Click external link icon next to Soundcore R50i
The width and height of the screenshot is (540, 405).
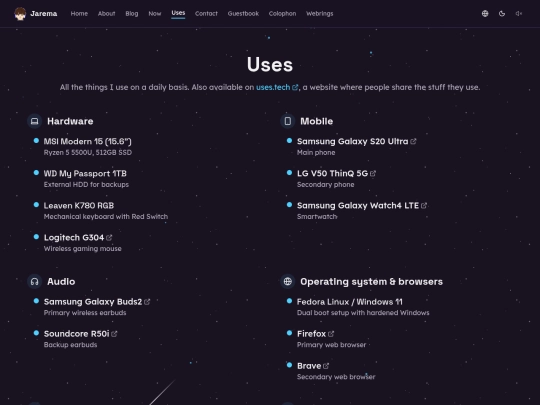click(x=114, y=334)
